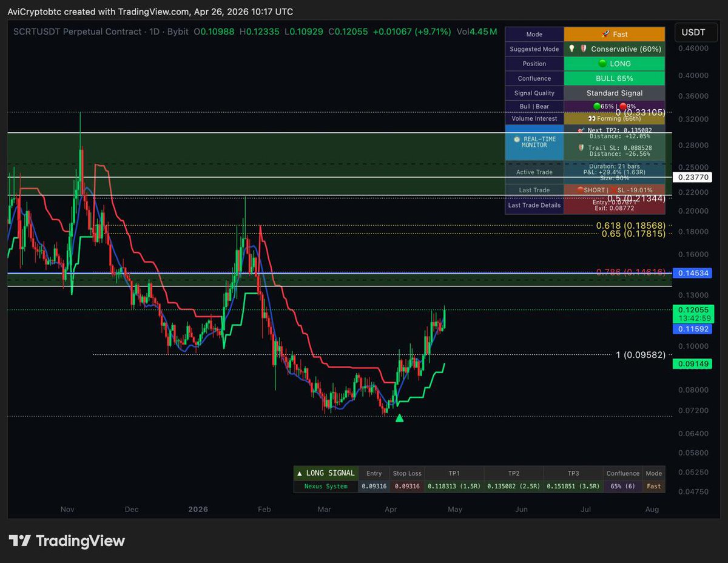
Task: Click the 0.65 (0.17815) Fibonacci label
Action: [x=633, y=234]
